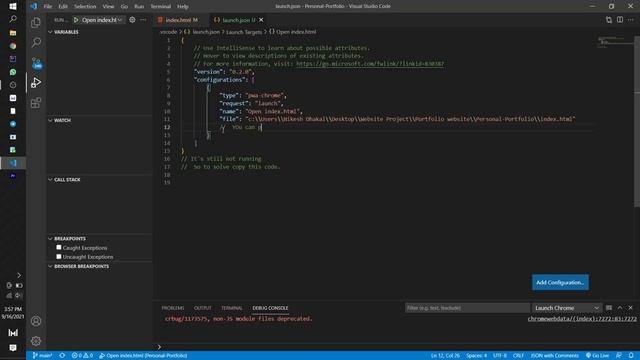Open the File menu
This screenshot has width=640, height=360.
click(x=48, y=6)
